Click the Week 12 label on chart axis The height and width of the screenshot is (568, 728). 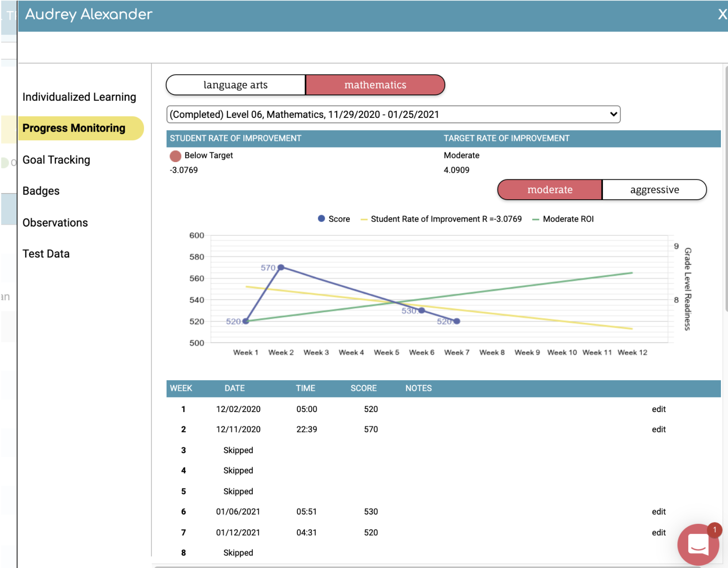pyautogui.click(x=633, y=352)
